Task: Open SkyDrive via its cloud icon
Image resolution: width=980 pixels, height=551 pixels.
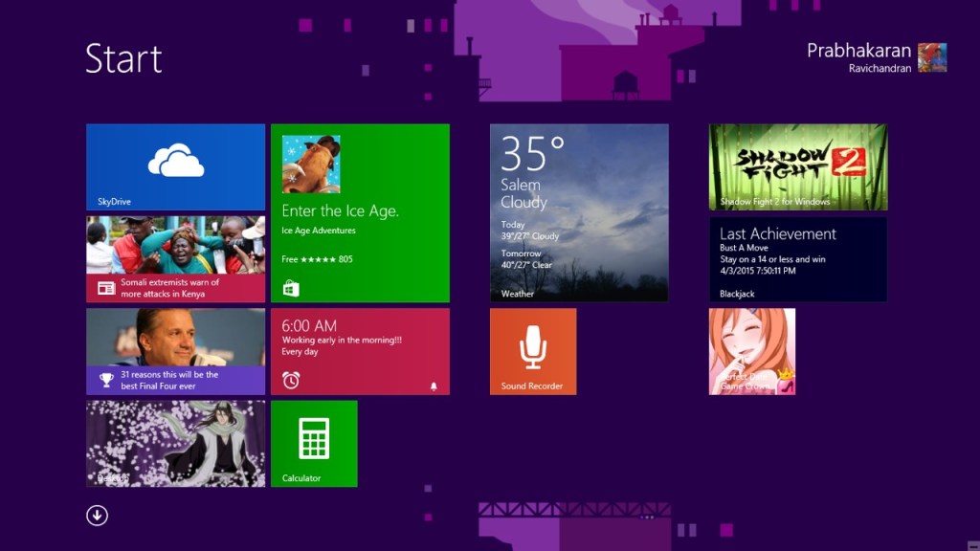Action: 176,161
